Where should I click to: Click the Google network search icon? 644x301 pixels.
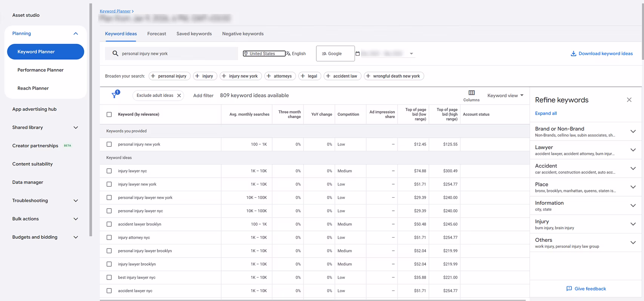click(x=324, y=54)
